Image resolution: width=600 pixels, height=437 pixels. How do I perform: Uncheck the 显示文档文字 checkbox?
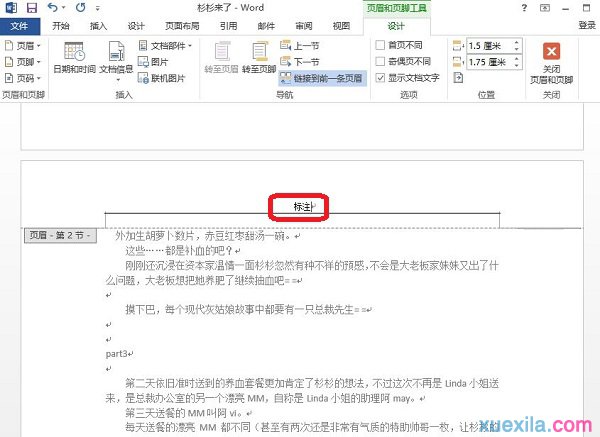coord(380,78)
